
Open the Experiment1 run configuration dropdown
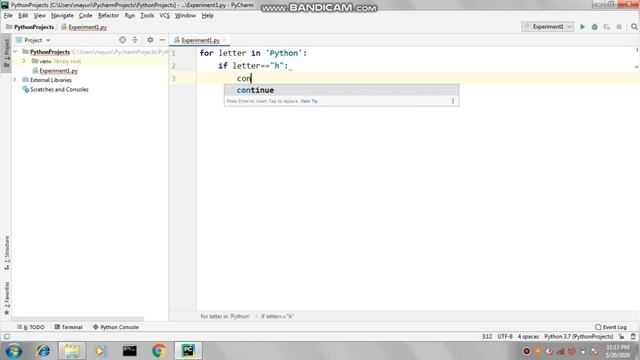(x=548, y=27)
